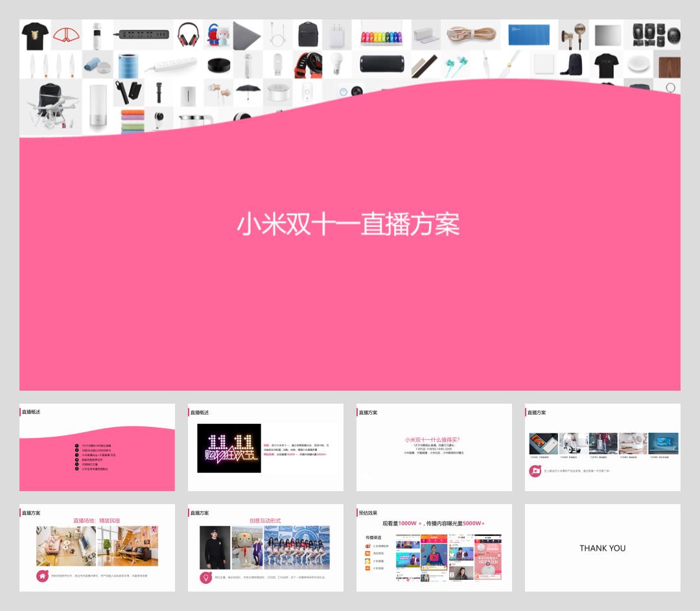The width and height of the screenshot is (700, 611).
Task: Open the THANK YOU slide thumbnail
Action: (x=602, y=548)
